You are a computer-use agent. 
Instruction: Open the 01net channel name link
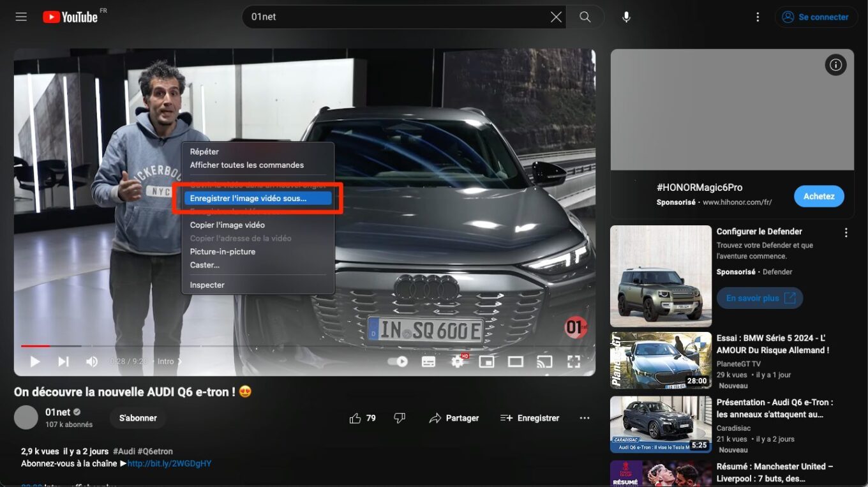click(x=58, y=412)
